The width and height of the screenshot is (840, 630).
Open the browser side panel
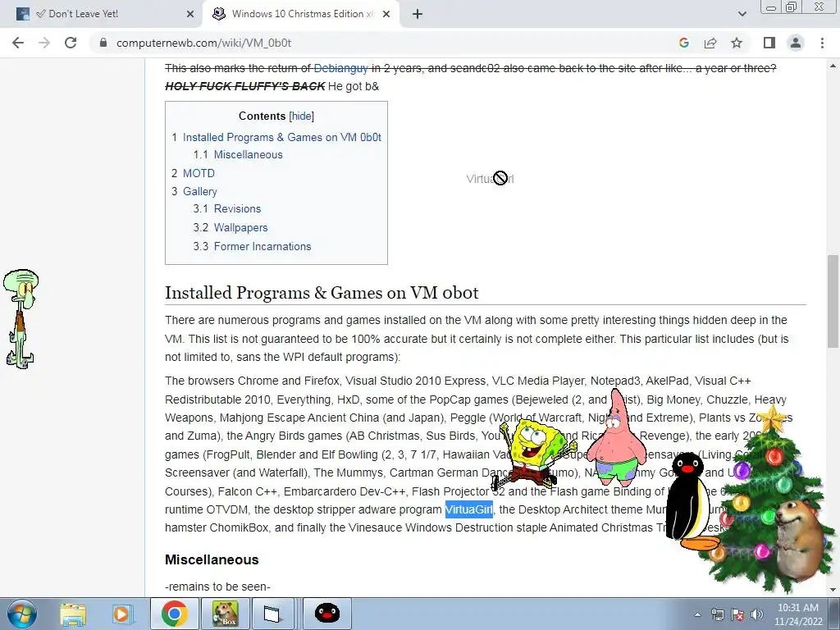tap(769, 43)
